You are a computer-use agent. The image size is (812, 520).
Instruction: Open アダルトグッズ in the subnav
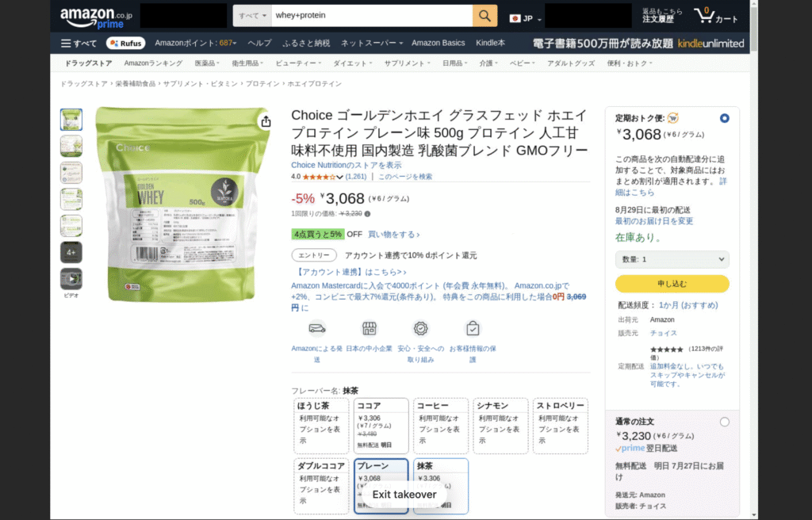tap(571, 63)
